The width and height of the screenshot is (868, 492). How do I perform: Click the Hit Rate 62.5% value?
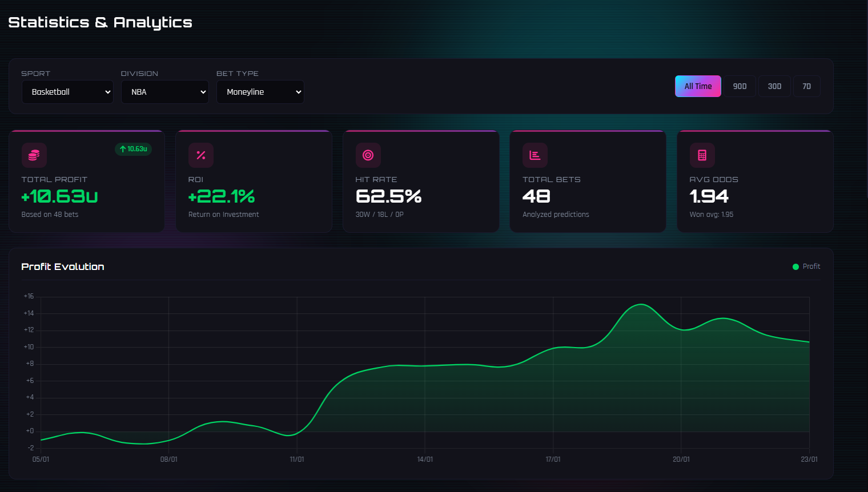(388, 196)
